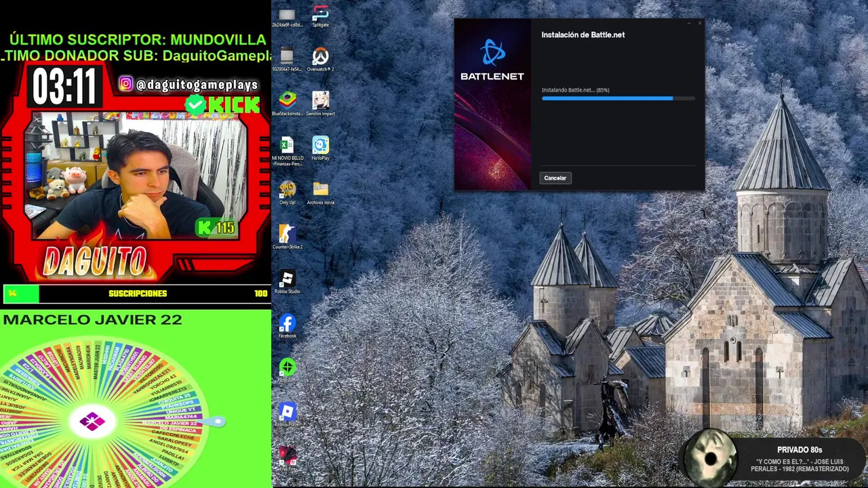Click the spinning wheel center logo
Screen dimensions: 868x488
[92, 422]
